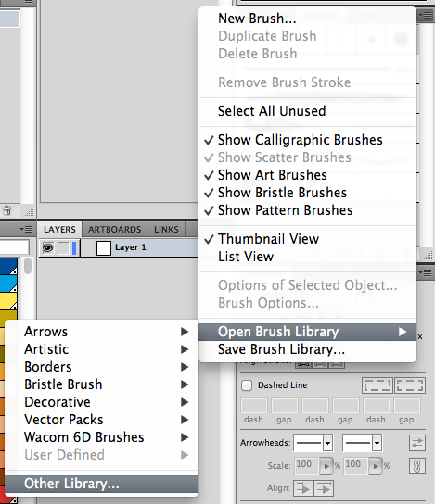Viewport: 435px width, 504px height.
Task: Pick the yellow color swatch
Action: 8,301
